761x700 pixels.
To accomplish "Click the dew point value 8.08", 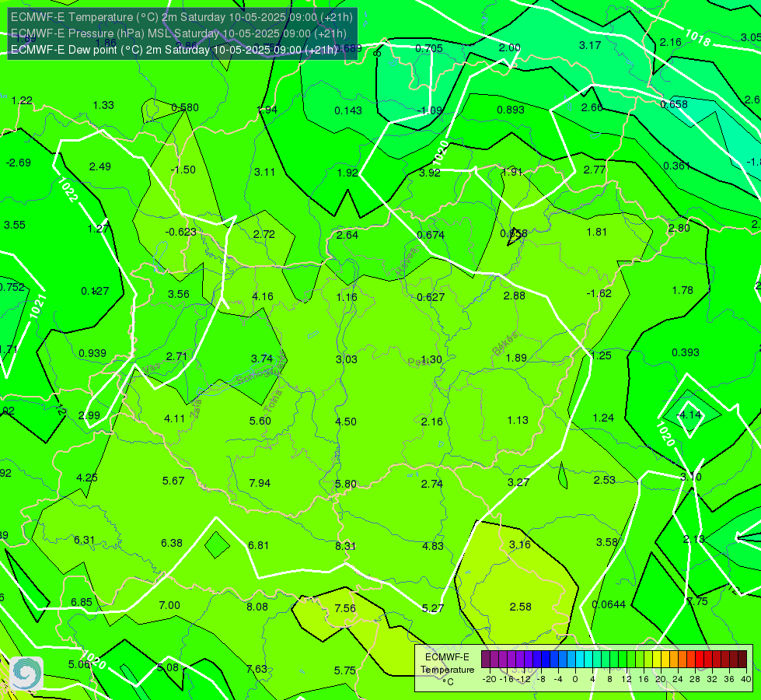I will [257, 607].
